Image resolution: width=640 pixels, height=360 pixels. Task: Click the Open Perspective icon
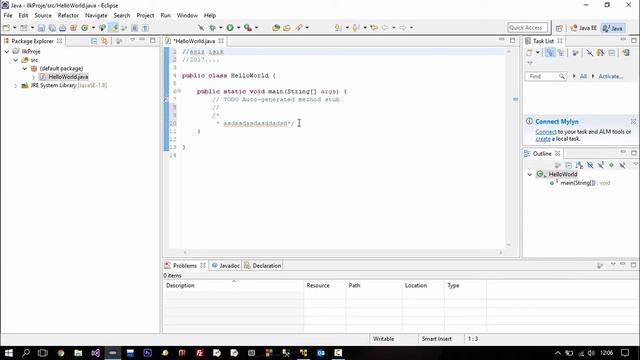coord(559,28)
